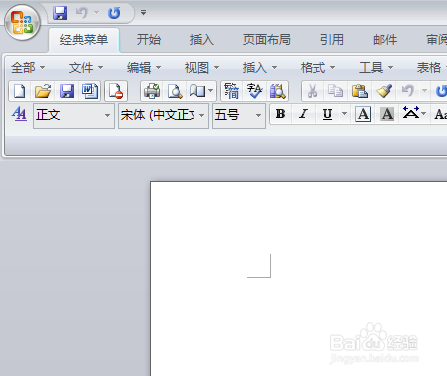Click the quick print printer icon

pos(152,91)
